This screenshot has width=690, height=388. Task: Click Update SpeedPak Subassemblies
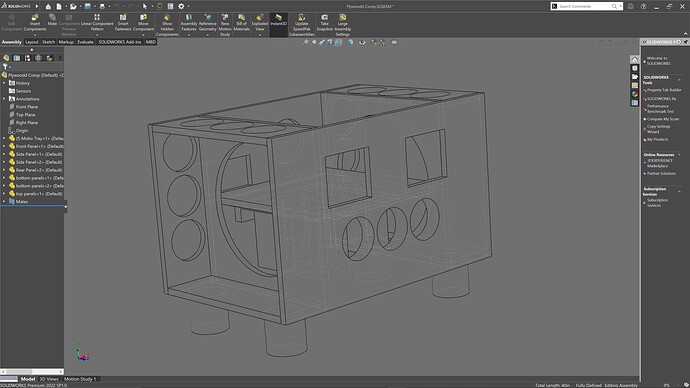301,26
